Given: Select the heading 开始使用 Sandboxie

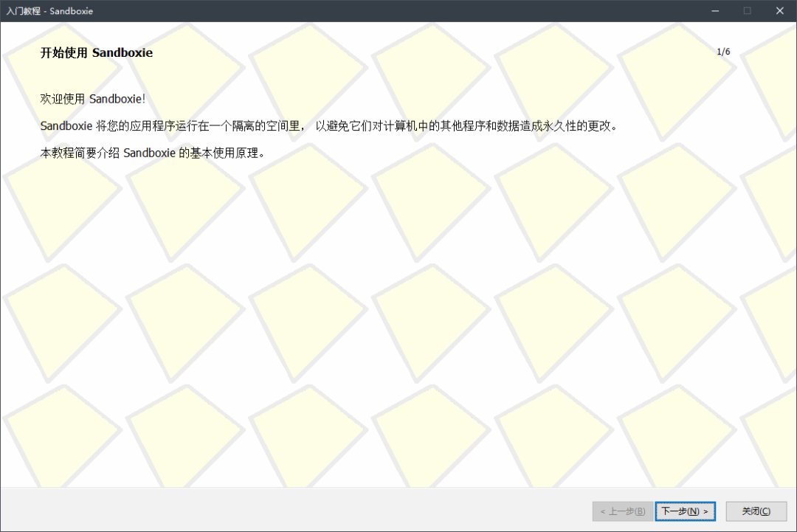Looking at the screenshot, I should (97, 53).
